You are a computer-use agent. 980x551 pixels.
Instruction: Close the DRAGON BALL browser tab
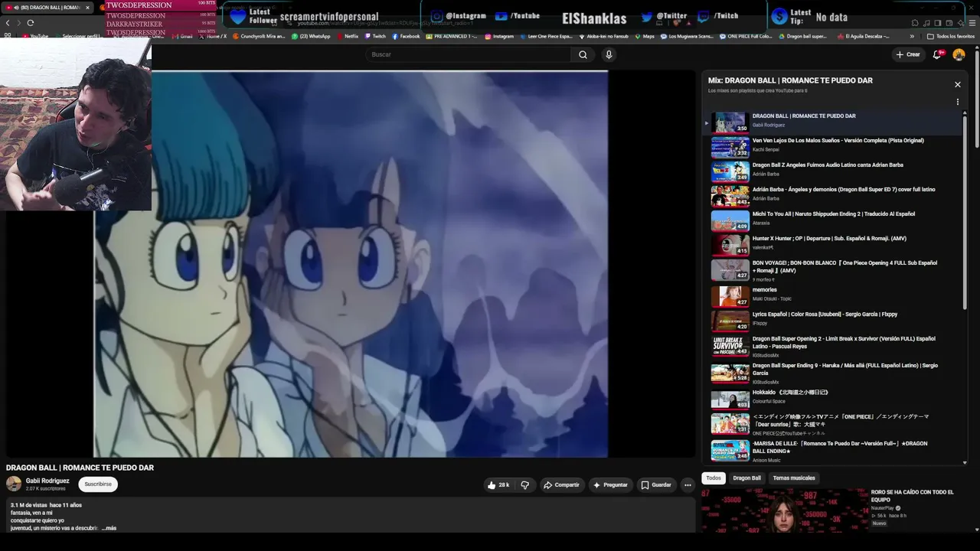[87, 8]
